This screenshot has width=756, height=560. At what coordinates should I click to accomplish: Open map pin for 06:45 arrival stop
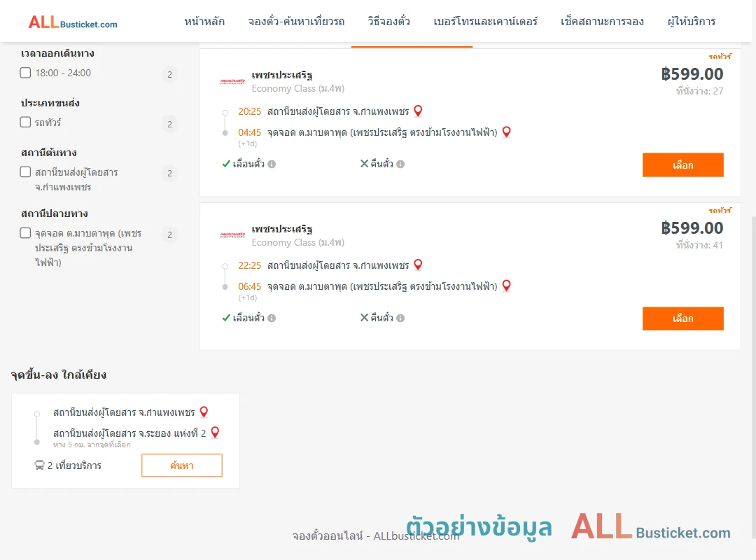coord(506,286)
